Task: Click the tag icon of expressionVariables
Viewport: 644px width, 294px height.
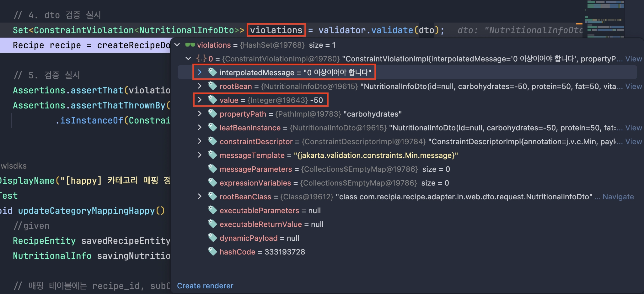Action: pyautogui.click(x=213, y=183)
